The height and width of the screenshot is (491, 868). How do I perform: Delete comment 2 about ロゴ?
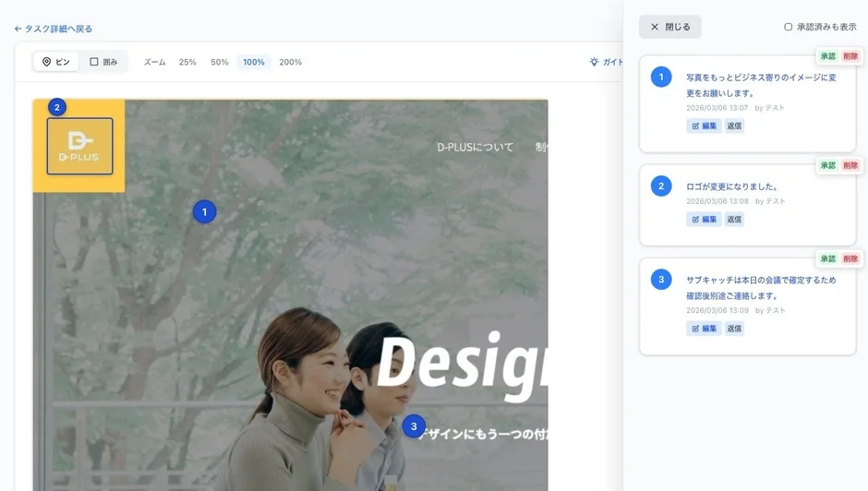(x=850, y=165)
